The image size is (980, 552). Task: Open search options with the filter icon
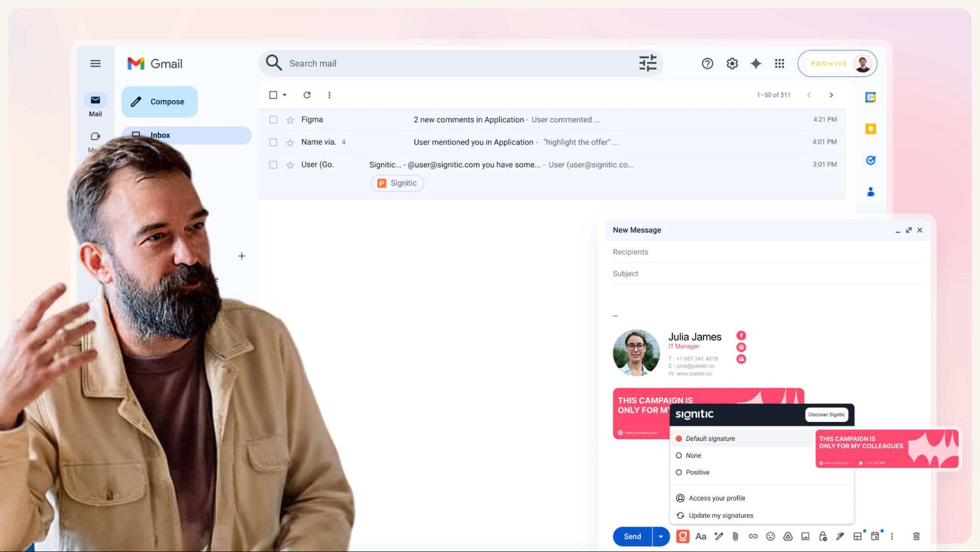(x=648, y=63)
